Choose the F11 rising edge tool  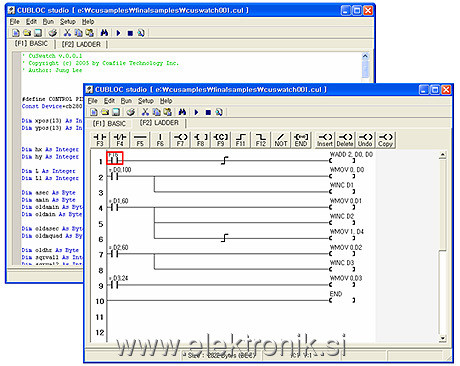pos(240,139)
